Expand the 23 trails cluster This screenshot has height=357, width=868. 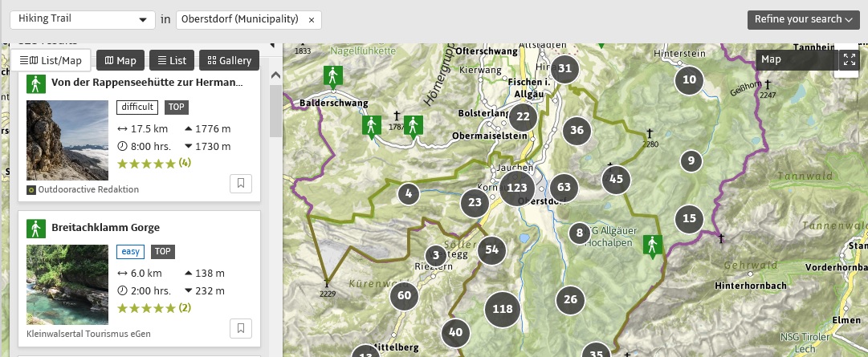(x=475, y=202)
